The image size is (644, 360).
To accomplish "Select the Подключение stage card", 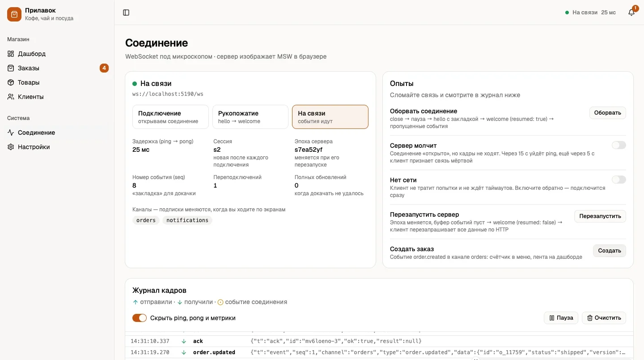I will [x=170, y=117].
